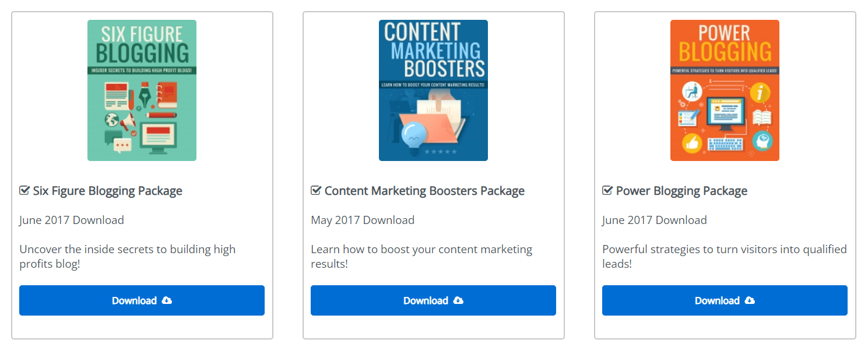Click the 'Powerful strategies' description text
Screen dimensions: 868x350
tap(724, 256)
